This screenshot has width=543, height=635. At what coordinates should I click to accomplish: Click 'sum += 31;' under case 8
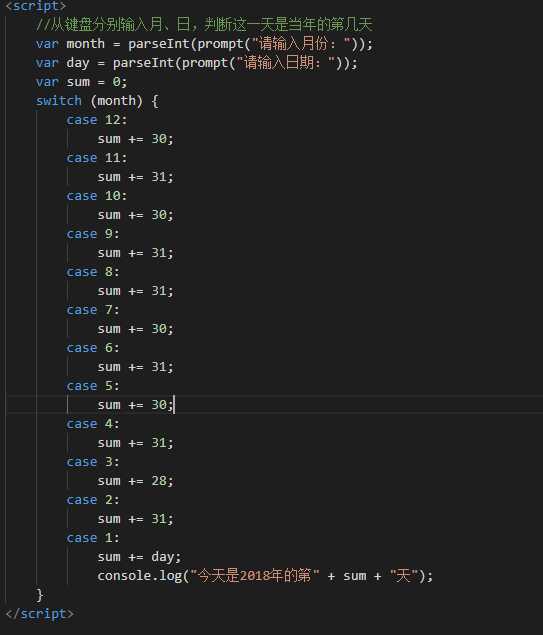coord(135,291)
